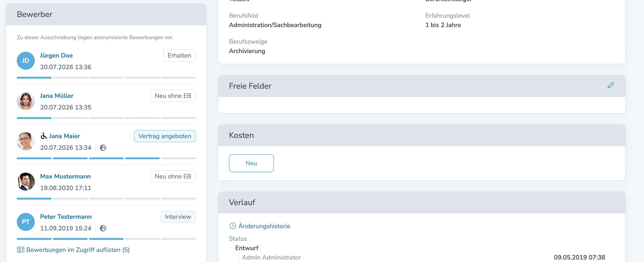
Task: Click the wheelchair icon beside Jana Maier
Action: pyautogui.click(x=44, y=136)
